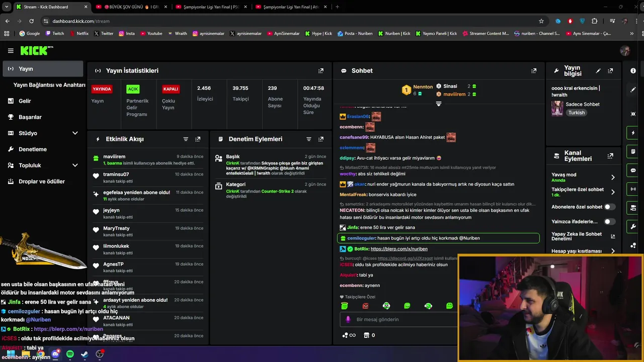Reload the page from the browser toolbar
This screenshot has width=644, height=362.
(31, 21)
